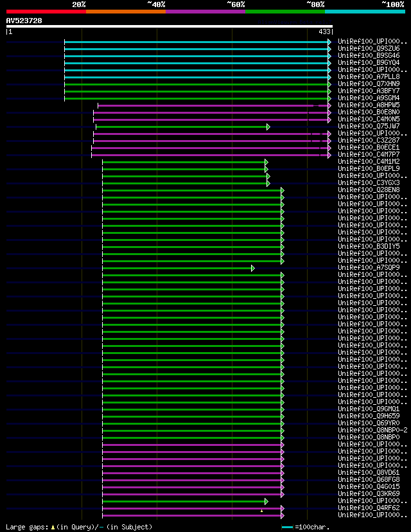The height and width of the screenshot is (532, 411).
Task: Select the UniRef100_C4M7P7 label
Action: point(369,155)
